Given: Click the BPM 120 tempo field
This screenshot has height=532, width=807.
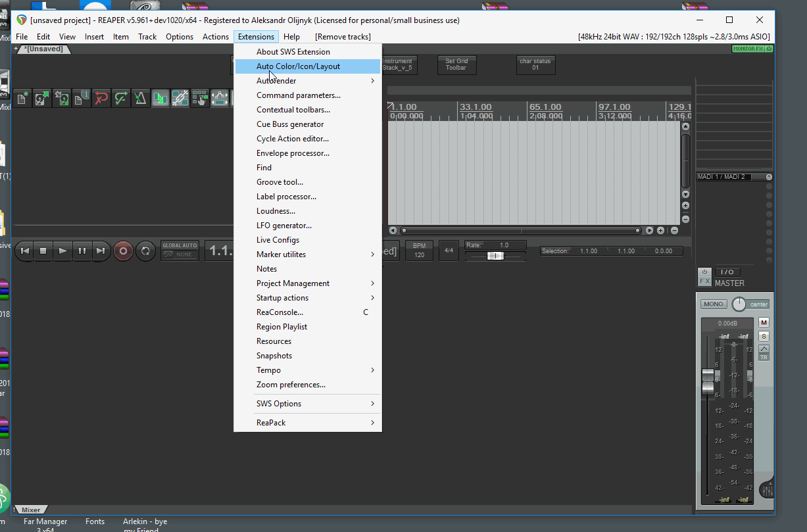Looking at the screenshot, I should pyautogui.click(x=419, y=251).
